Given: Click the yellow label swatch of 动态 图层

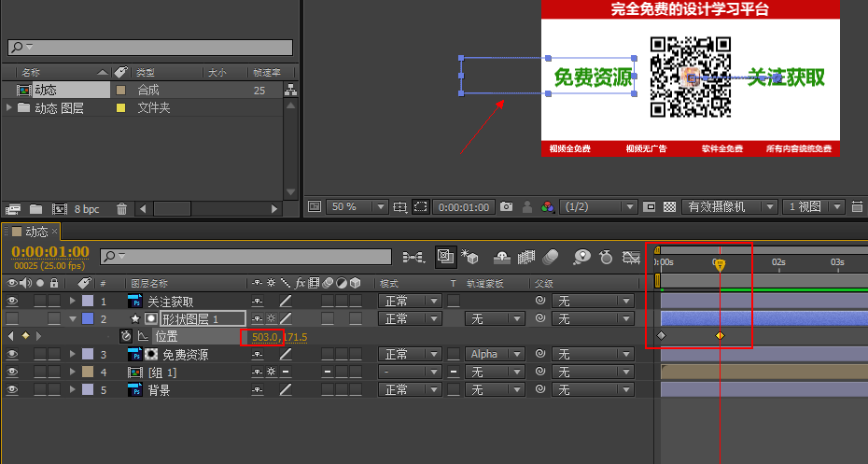Looking at the screenshot, I should pyautogui.click(x=120, y=108).
